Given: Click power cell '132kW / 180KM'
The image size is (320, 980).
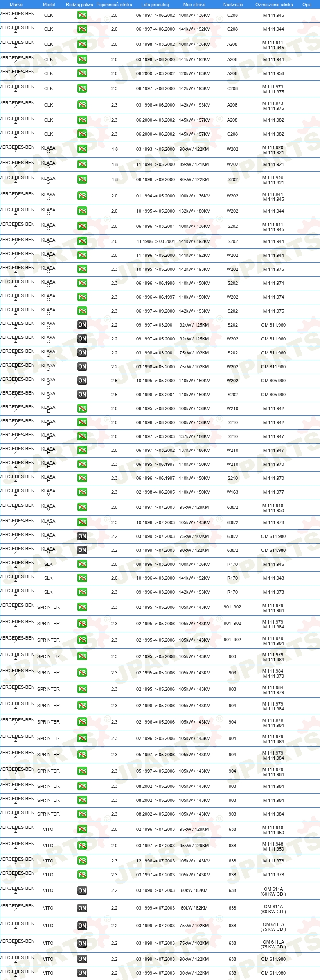Looking at the screenshot, I should [x=194, y=211].
